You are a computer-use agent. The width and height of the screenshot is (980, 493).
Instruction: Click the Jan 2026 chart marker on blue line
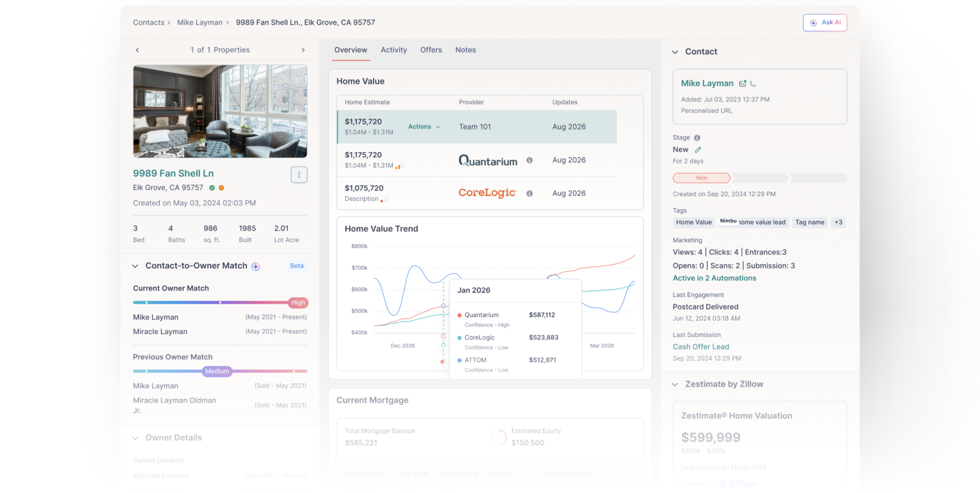click(x=443, y=306)
